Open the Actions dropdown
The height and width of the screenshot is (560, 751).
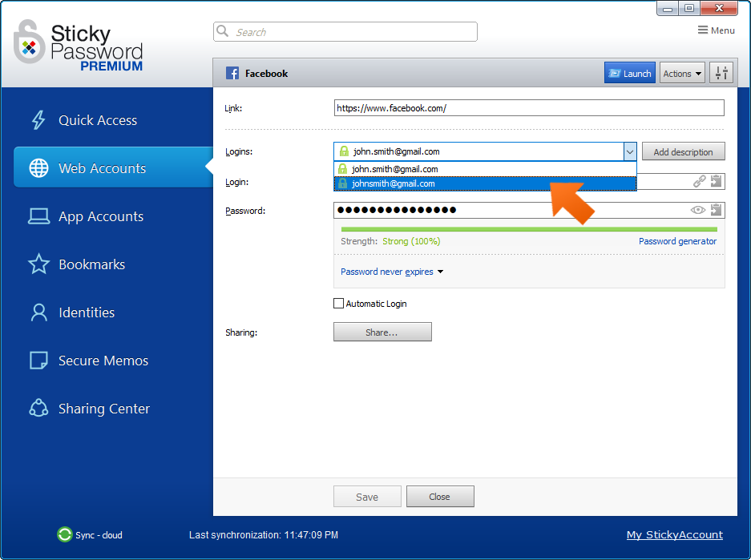(x=682, y=73)
